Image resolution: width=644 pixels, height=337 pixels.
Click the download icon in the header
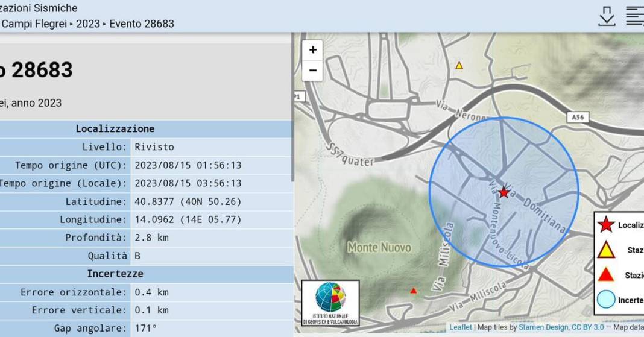(x=607, y=16)
